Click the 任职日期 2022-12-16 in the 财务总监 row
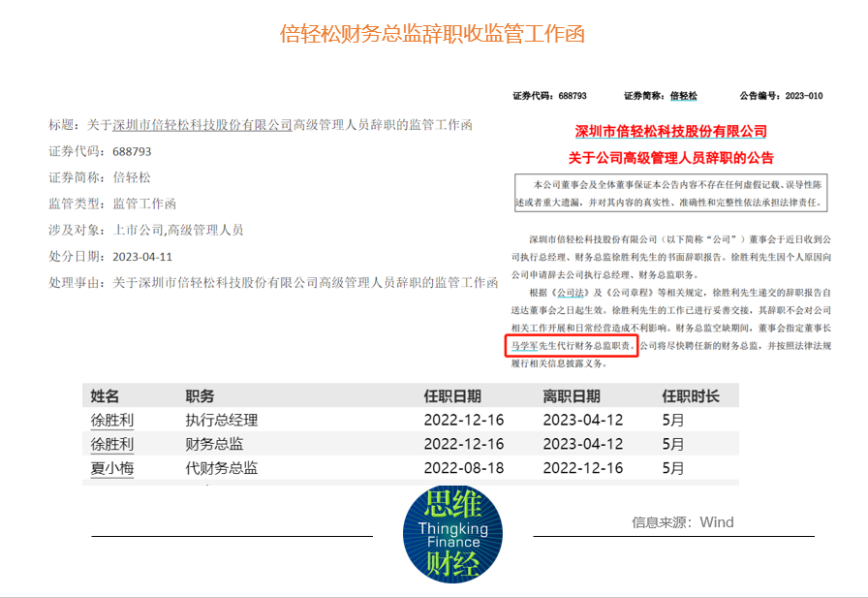The height and width of the screenshot is (598, 868). point(464,444)
